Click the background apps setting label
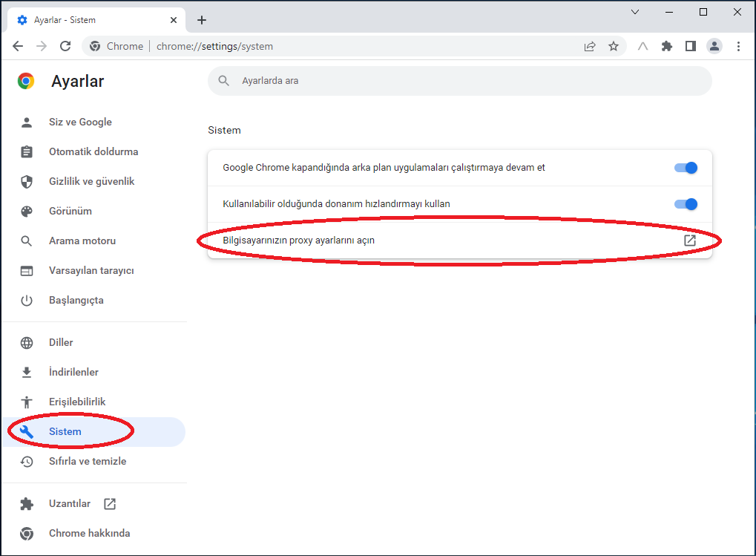This screenshot has width=756, height=556. [x=384, y=168]
